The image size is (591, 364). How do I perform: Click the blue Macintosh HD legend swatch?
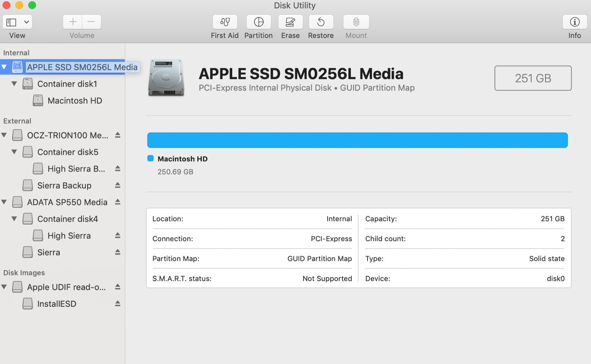pyautogui.click(x=150, y=158)
